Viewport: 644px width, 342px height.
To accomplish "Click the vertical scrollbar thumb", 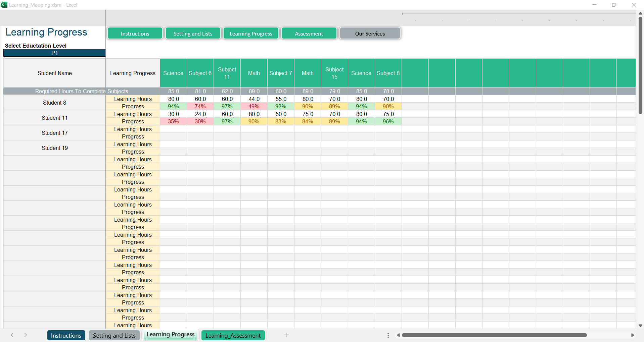I will coord(640,65).
